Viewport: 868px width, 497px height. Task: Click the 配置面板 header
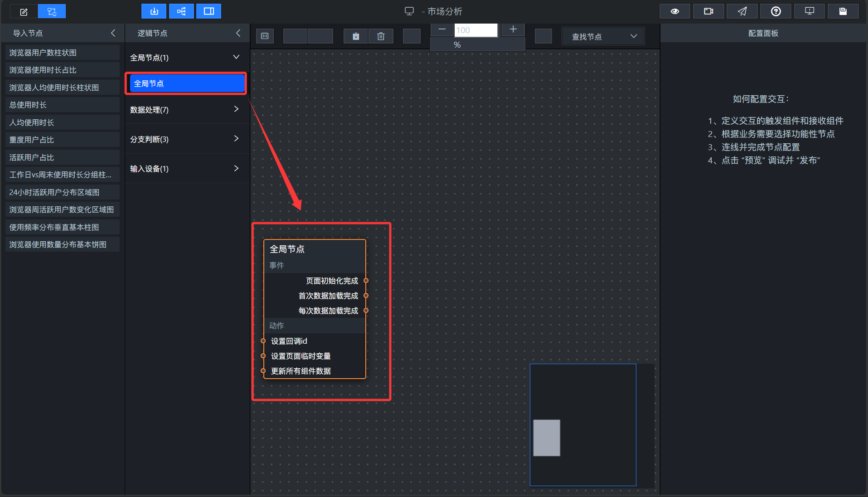pos(763,33)
